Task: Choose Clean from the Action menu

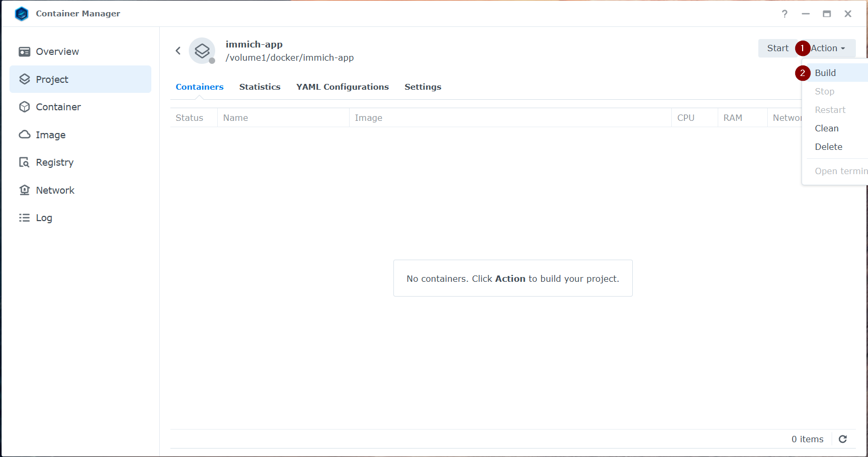Action: coord(835,128)
